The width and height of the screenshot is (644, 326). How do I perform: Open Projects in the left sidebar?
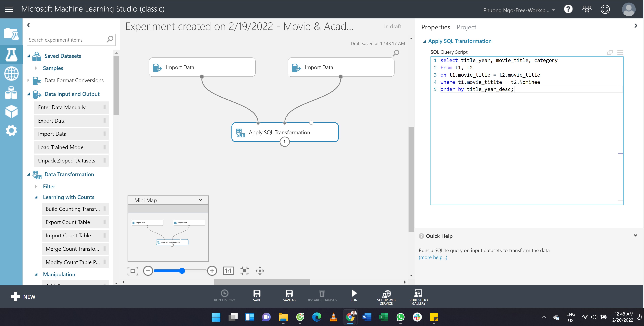pos(11,33)
